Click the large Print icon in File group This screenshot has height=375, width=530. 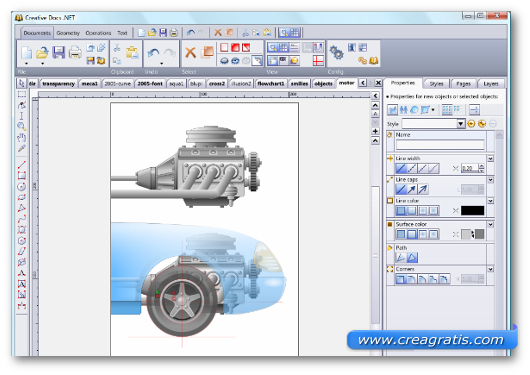pyautogui.click(x=75, y=52)
